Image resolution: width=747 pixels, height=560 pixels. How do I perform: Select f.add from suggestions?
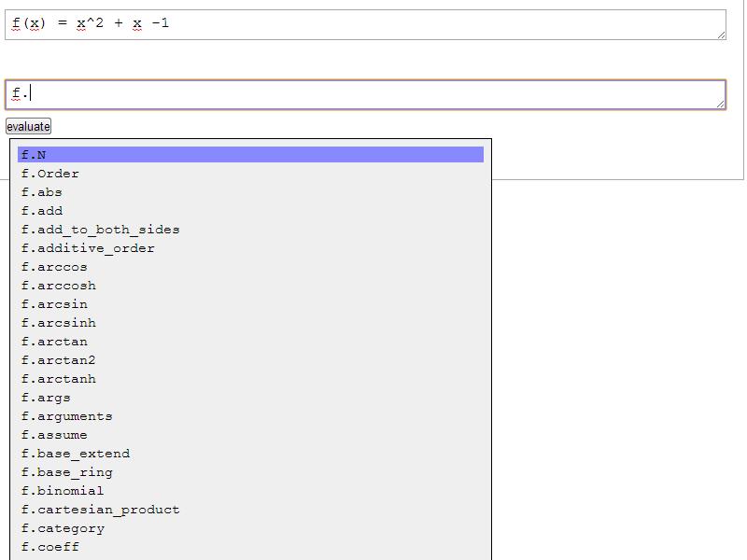42,211
